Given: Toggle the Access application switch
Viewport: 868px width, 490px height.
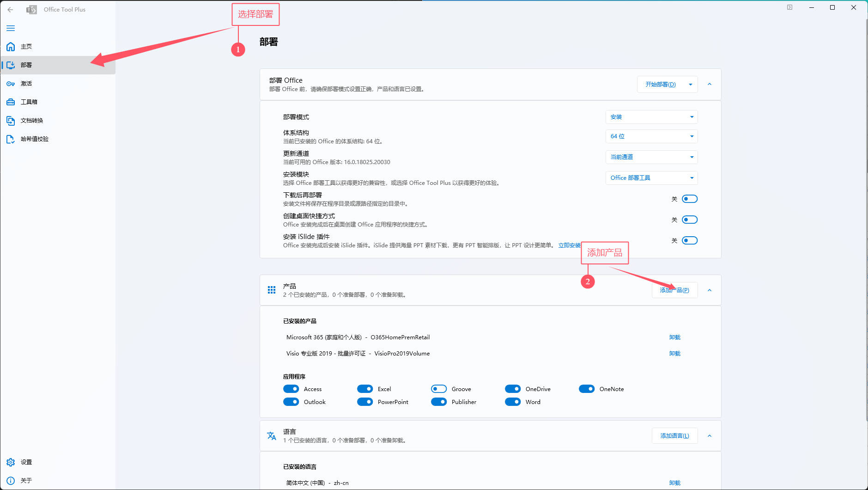Looking at the screenshot, I should [x=291, y=389].
